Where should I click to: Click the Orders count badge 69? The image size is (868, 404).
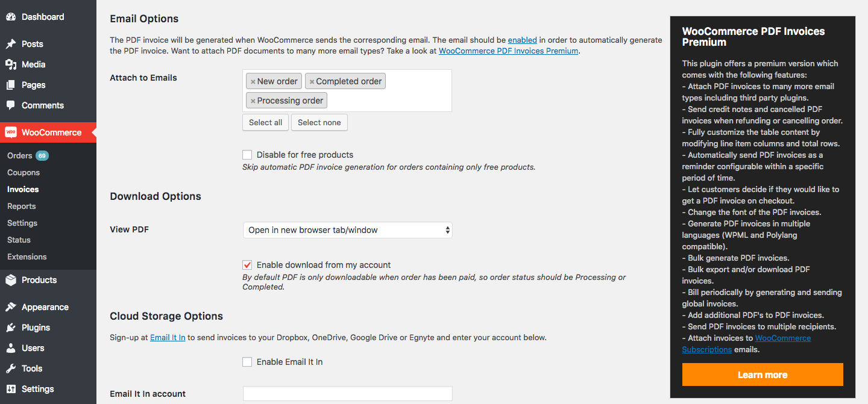(x=42, y=155)
